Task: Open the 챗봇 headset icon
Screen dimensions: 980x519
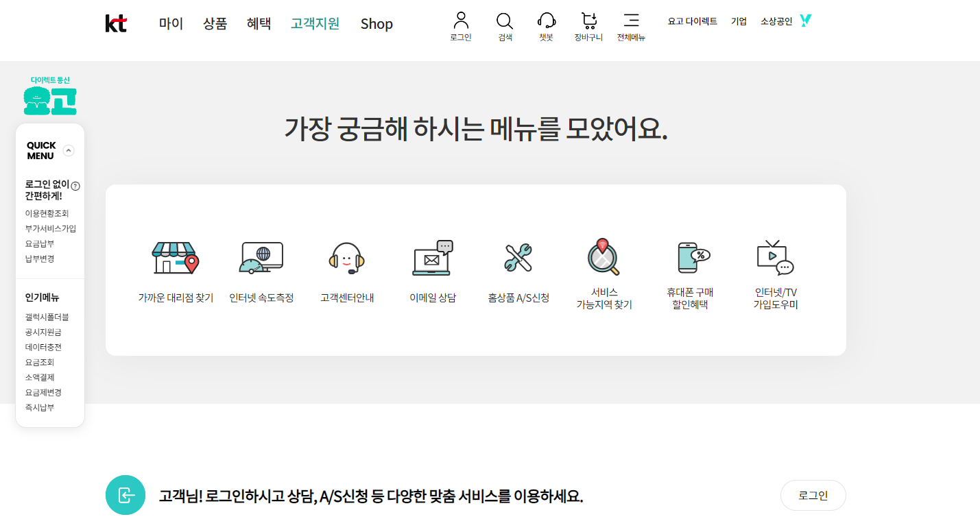Action: [x=546, y=21]
